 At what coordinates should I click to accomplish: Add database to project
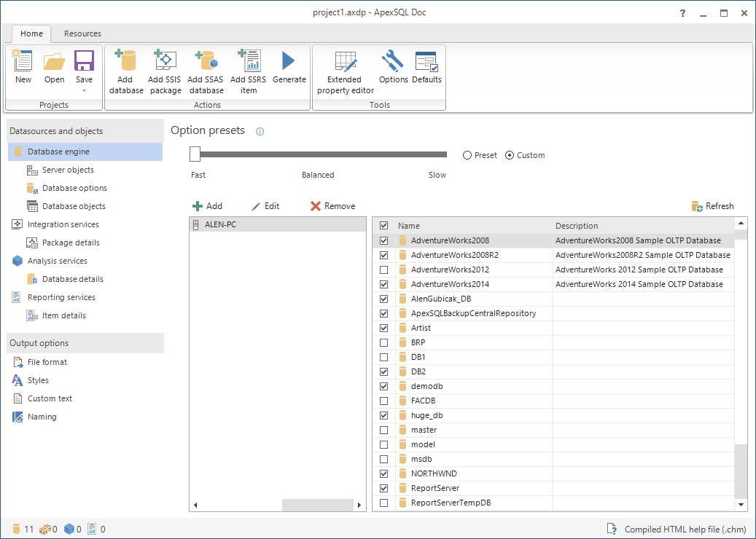pyautogui.click(x=126, y=72)
